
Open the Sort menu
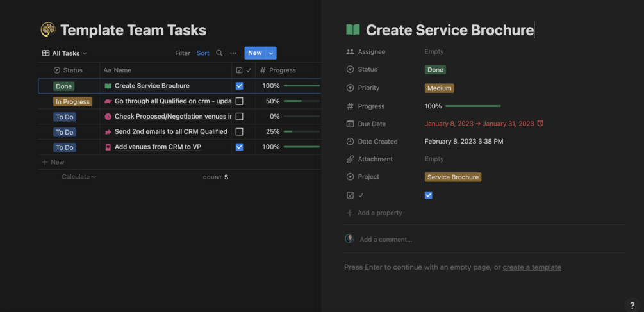tap(202, 53)
